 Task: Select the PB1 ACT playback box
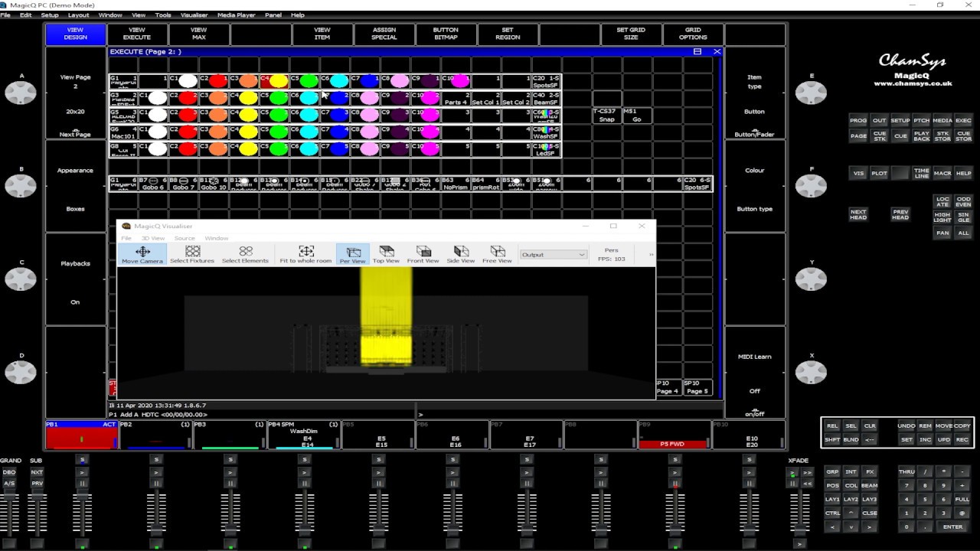[82, 435]
